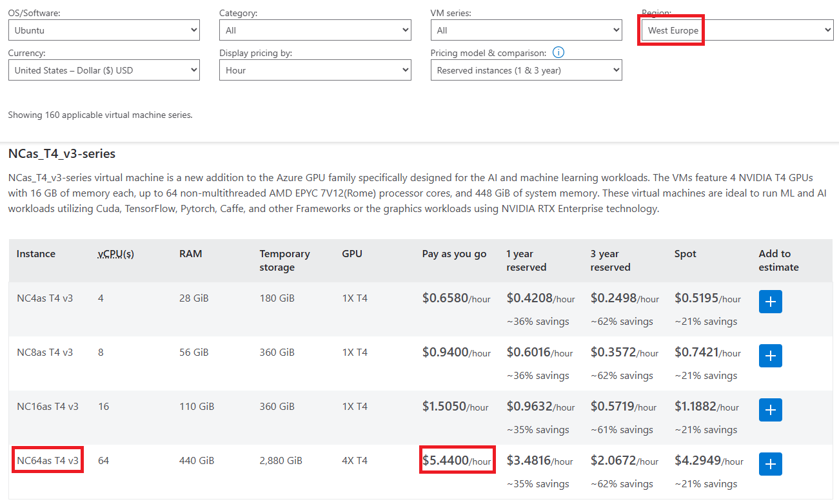Screen dimensions: 839x504
Task: Select the NC64as T4 v3 instance name
Action: [x=48, y=461]
